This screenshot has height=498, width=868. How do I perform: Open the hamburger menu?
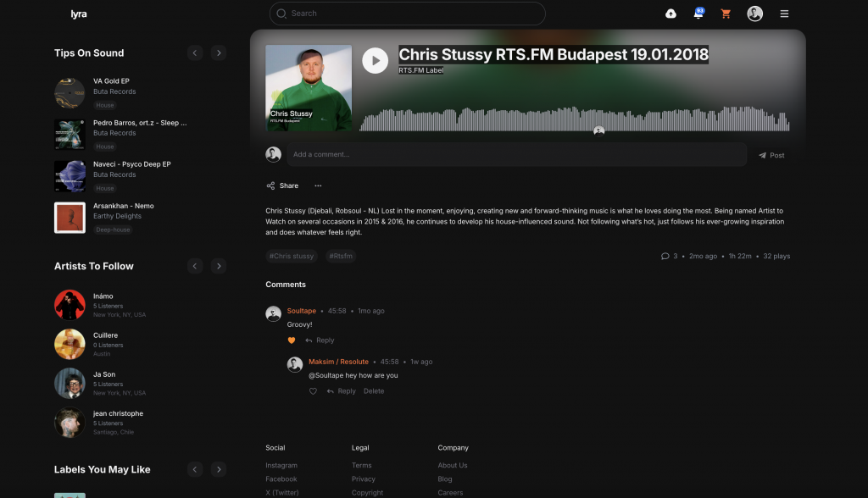[x=784, y=14]
